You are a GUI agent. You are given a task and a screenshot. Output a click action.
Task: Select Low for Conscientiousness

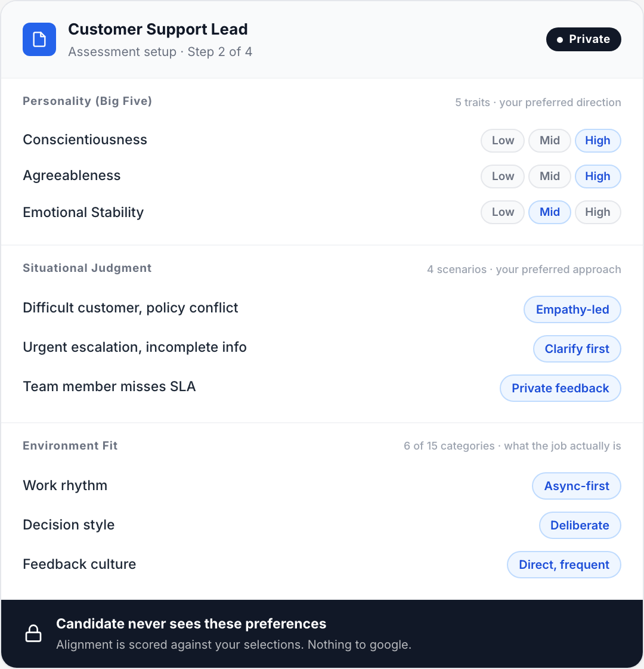(502, 140)
